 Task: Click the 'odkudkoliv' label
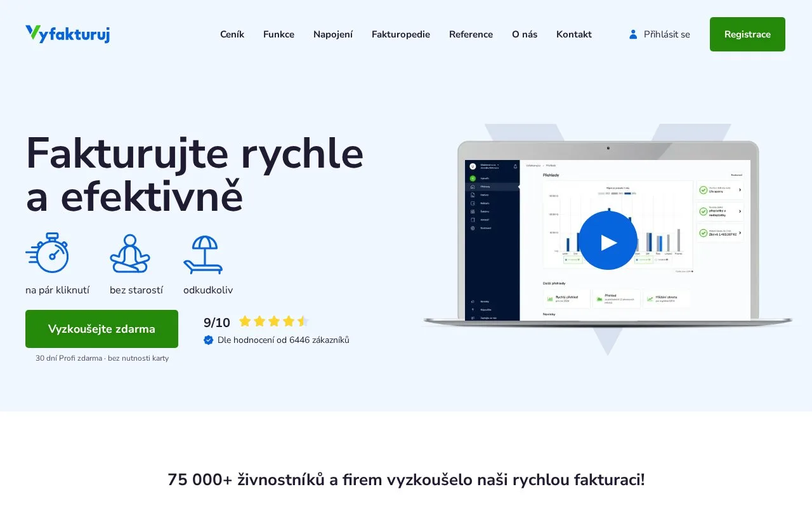tap(208, 290)
